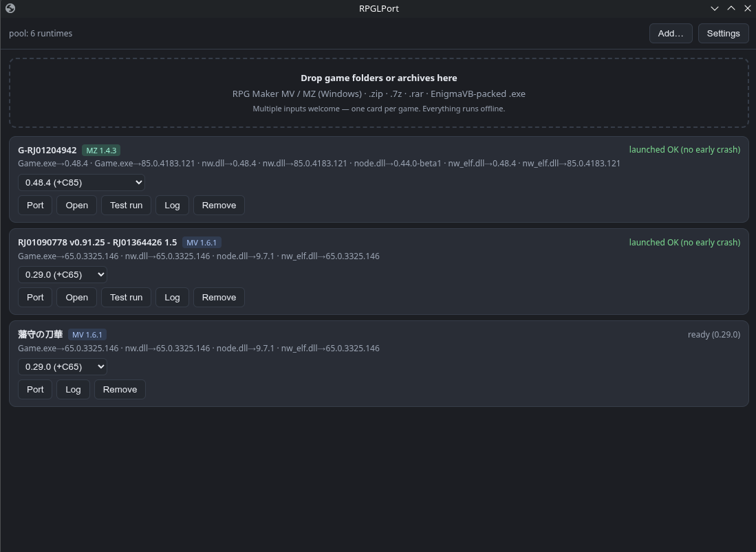Remove the 藩守の刀華 card
Viewport: 756px width, 552px height.
120,389
